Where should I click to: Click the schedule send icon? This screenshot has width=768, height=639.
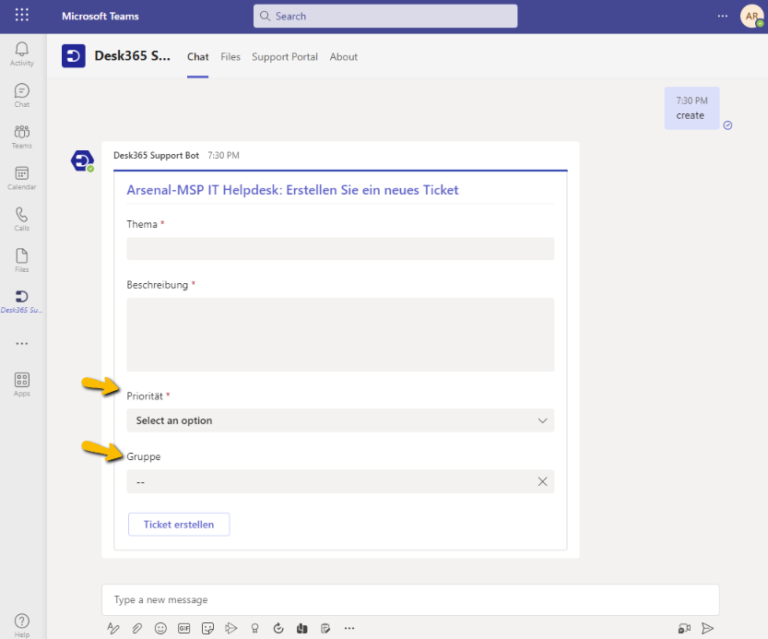231,628
